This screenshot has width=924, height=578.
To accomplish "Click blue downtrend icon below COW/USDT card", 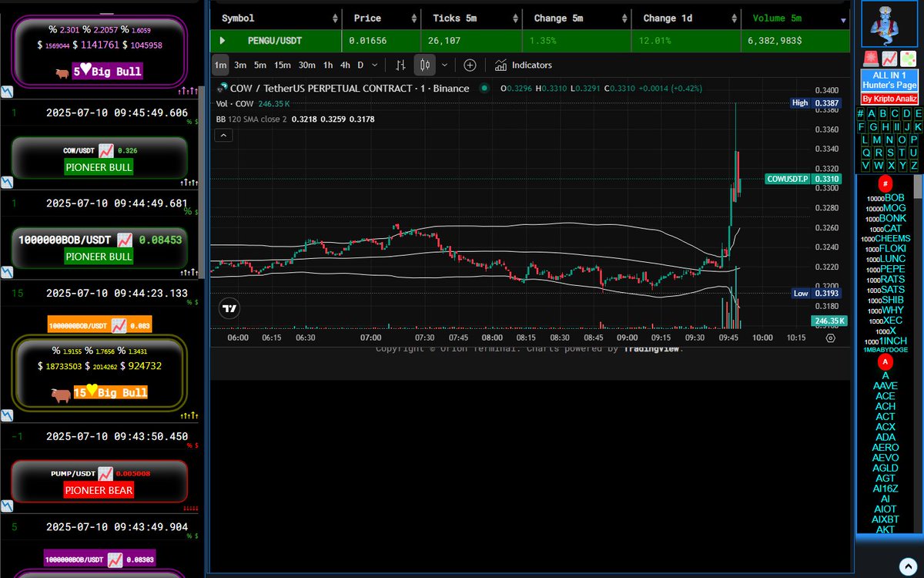I will tap(6, 182).
